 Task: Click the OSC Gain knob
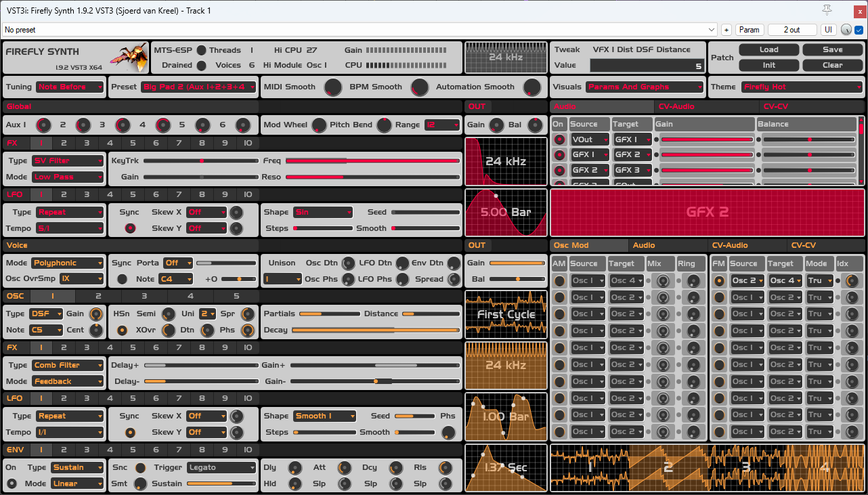point(97,314)
